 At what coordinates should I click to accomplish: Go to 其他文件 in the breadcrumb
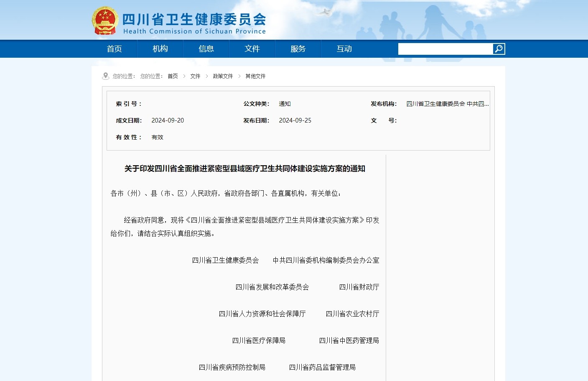[x=256, y=76]
